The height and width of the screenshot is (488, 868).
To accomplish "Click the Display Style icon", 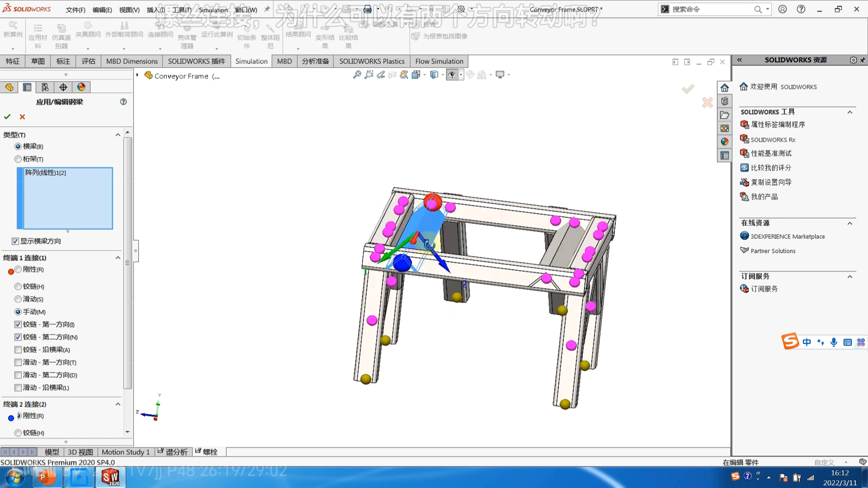I will [x=434, y=75].
